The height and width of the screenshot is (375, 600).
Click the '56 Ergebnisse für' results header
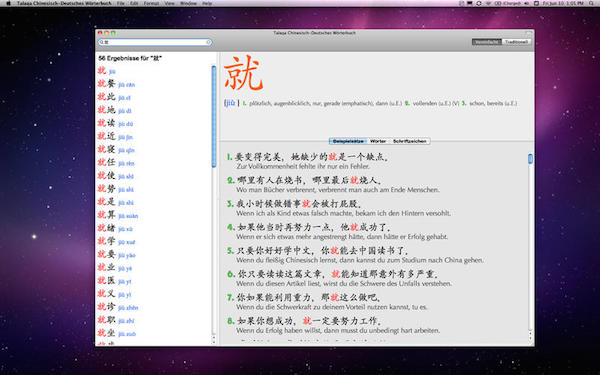(x=130, y=58)
